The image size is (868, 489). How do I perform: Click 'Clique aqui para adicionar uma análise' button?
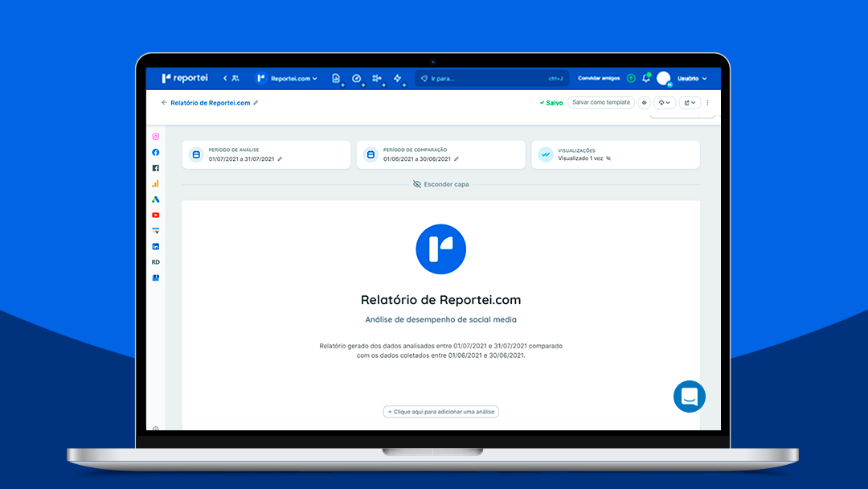440,412
